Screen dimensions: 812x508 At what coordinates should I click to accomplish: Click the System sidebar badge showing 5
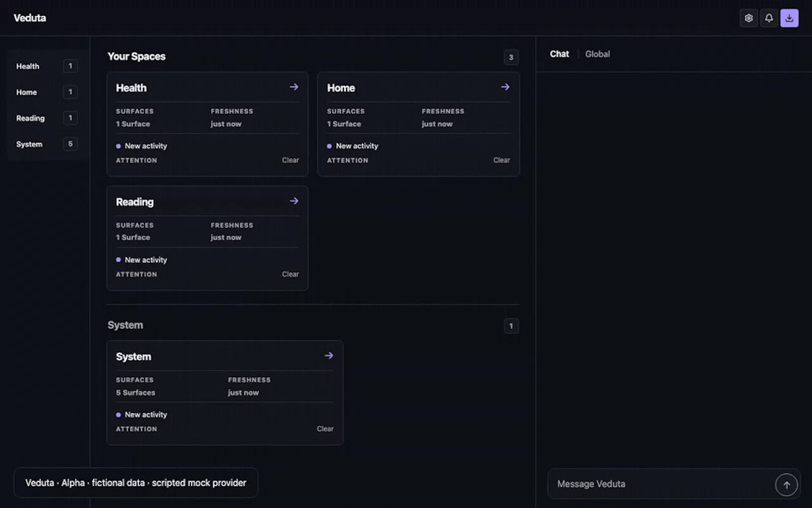tap(70, 144)
